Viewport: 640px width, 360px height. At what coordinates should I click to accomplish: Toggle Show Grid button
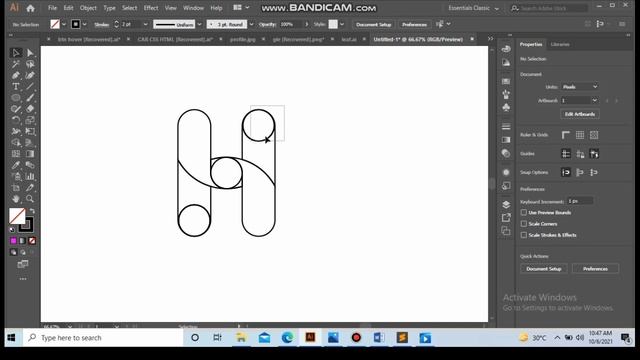point(580,135)
